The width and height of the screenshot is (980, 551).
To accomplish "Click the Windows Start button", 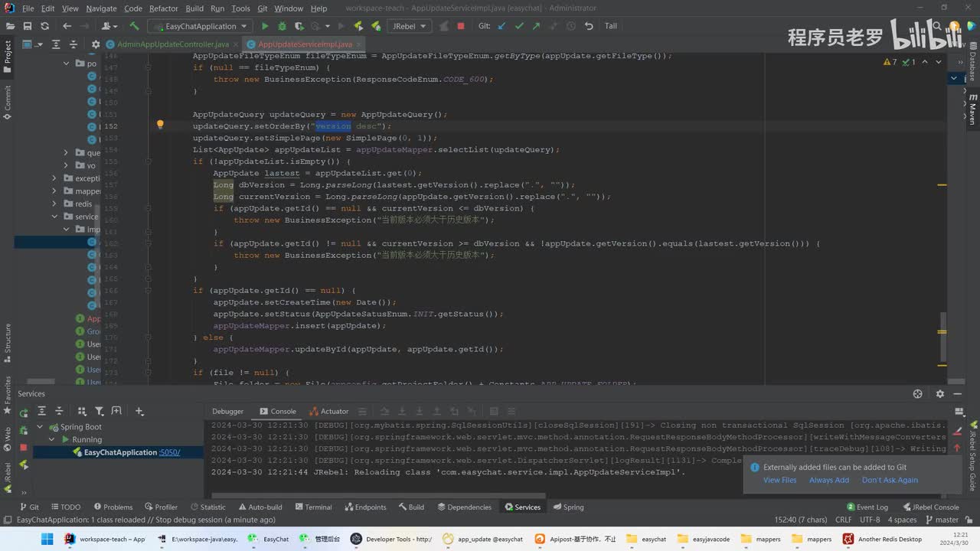I will 47,539.
